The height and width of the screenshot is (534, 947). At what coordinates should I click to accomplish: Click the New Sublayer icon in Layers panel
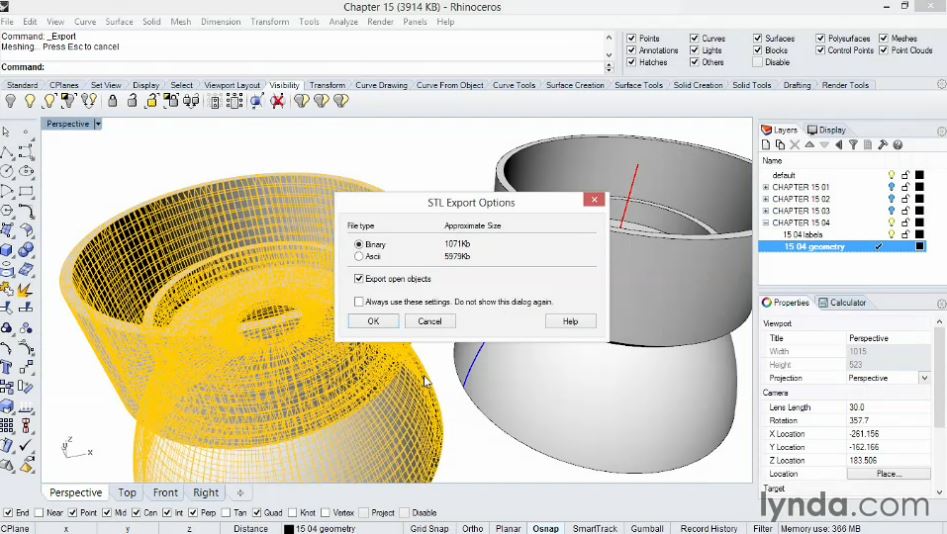click(780, 145)
